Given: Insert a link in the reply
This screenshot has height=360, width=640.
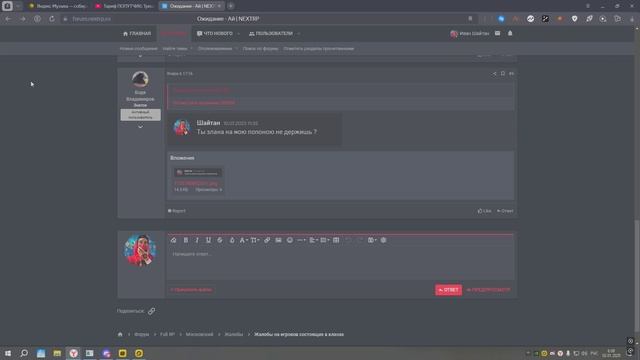Looking at the screenshot, I should pos(267,240).
